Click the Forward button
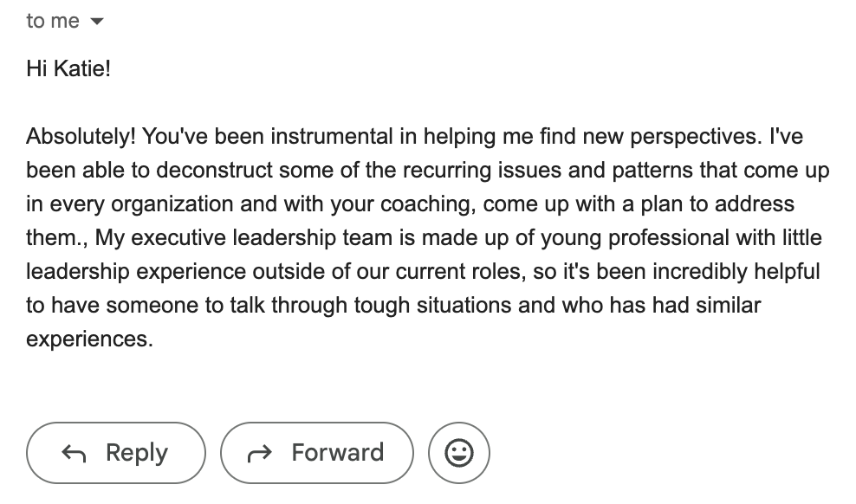 click(x=317, y=453)
